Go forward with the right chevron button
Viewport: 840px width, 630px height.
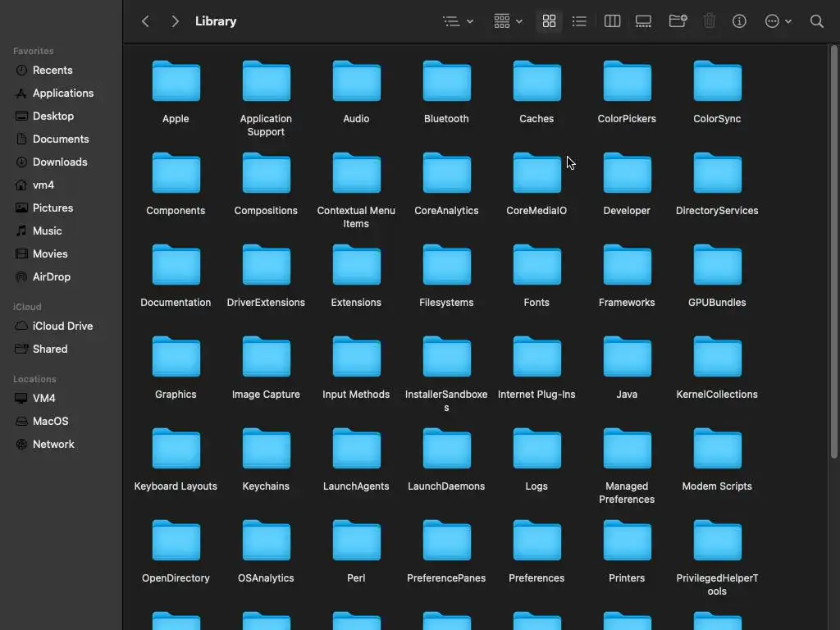pyautogui.click(x=175, y=21)
